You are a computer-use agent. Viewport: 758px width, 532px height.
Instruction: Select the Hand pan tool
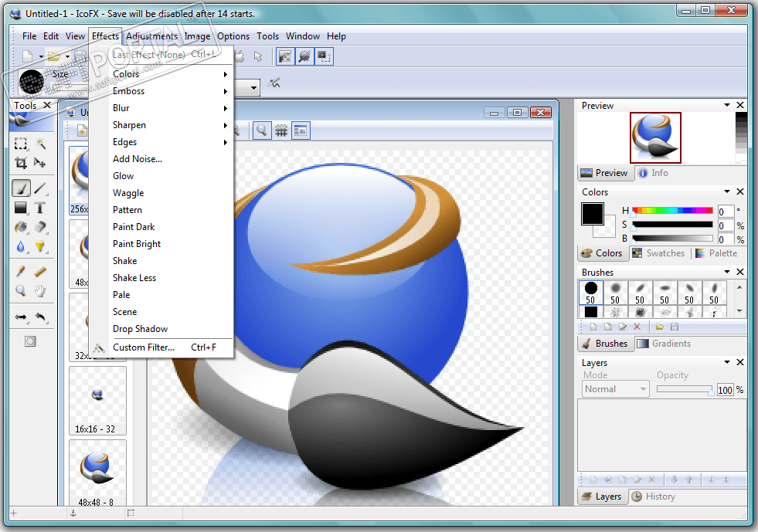(40, 291)
